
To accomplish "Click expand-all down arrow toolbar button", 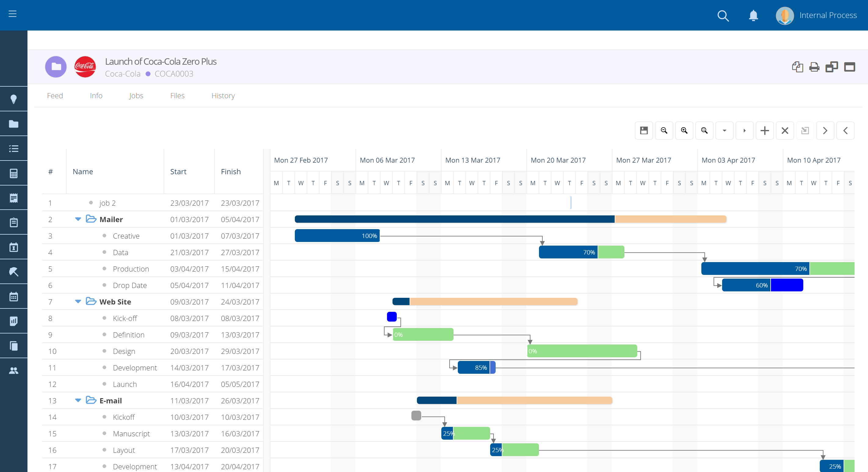I will pos(725,130).
